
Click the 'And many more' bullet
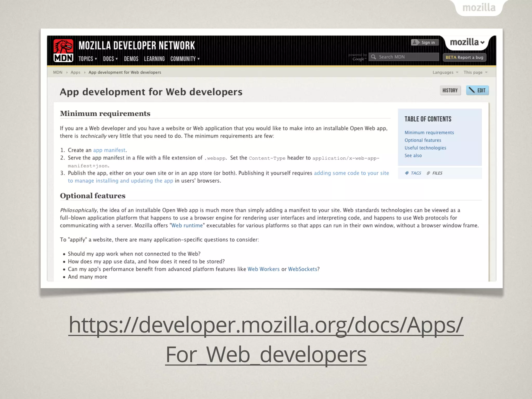(x=88, y=277)
